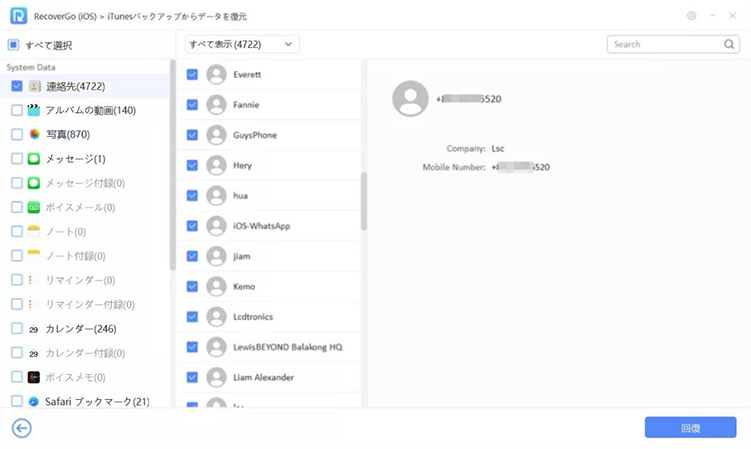This screenshot has height=449, width=751.
Task: Uncheck the Kemo contact checkbox
Action: pyautogui.click(x=192, y=287)
